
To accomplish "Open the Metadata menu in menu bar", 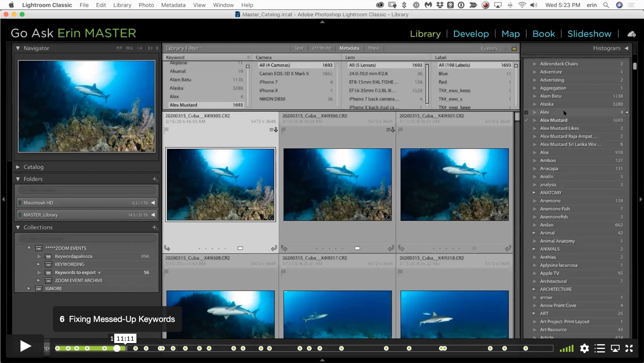I will coord(173,5).
